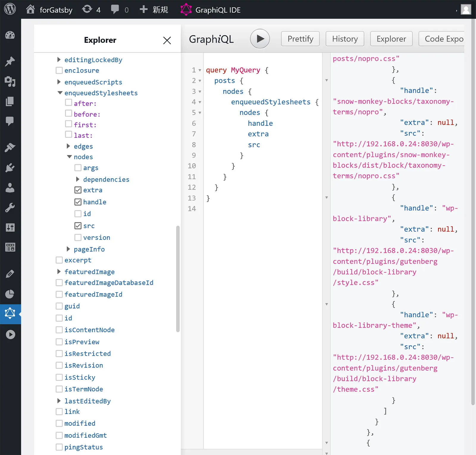Open Users icon in the sidebar
Screen dimensions: 476x455
click(10, 188)
